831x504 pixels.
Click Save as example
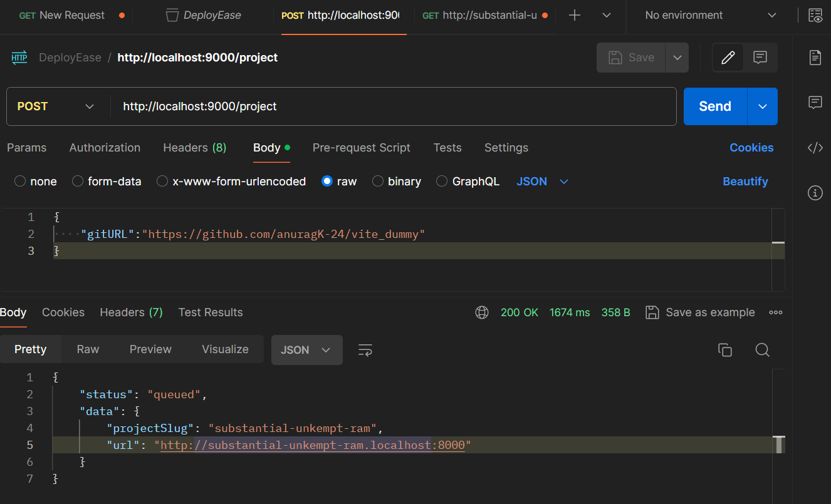tap(700, 312)
